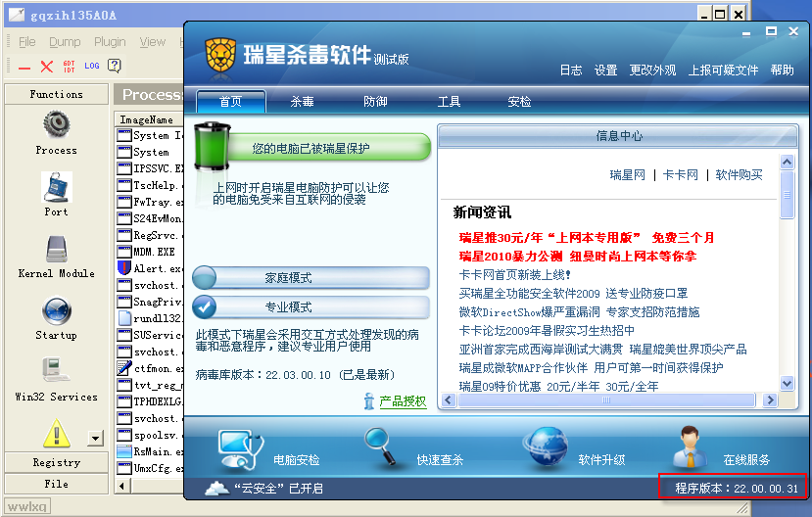Click the ctfmon pencil icon in process list
The height and width of the screenshot is (517, 812).
pos(123,368)
